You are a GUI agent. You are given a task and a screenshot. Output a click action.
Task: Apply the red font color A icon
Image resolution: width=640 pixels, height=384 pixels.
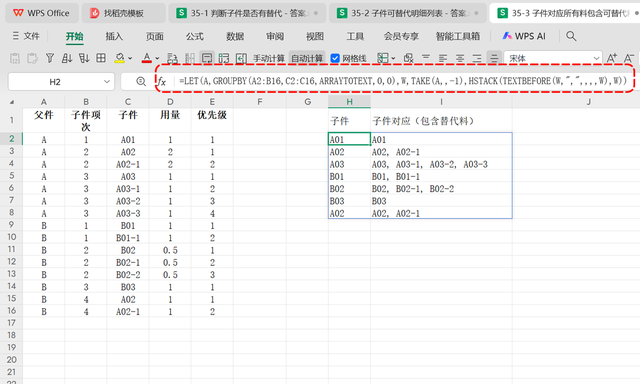147,58
